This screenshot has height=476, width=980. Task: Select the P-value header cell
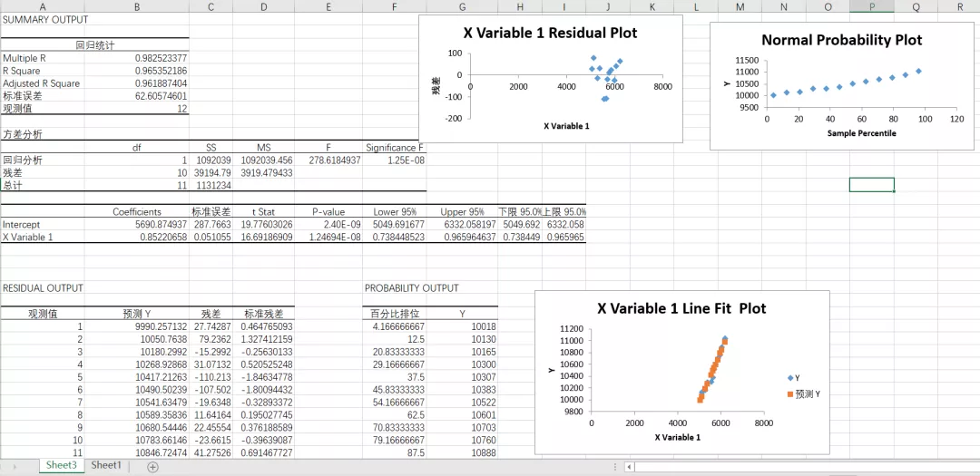[x=328, y=212]
